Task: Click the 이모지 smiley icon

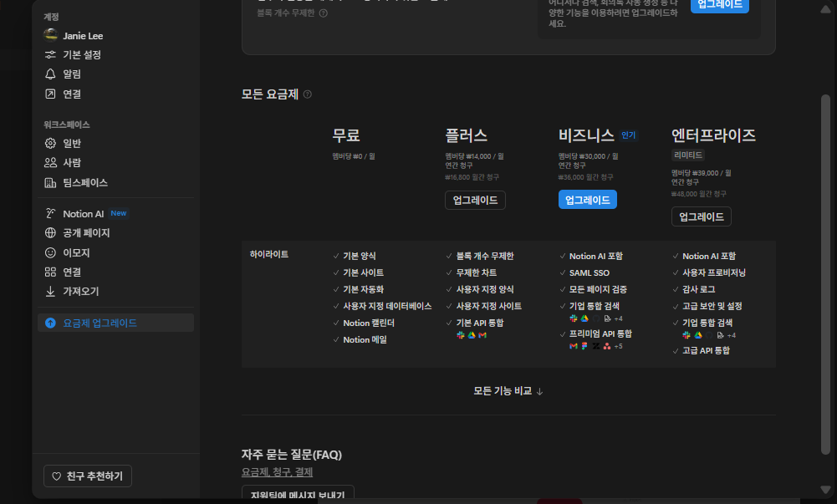Action: [x=50, y=252]
